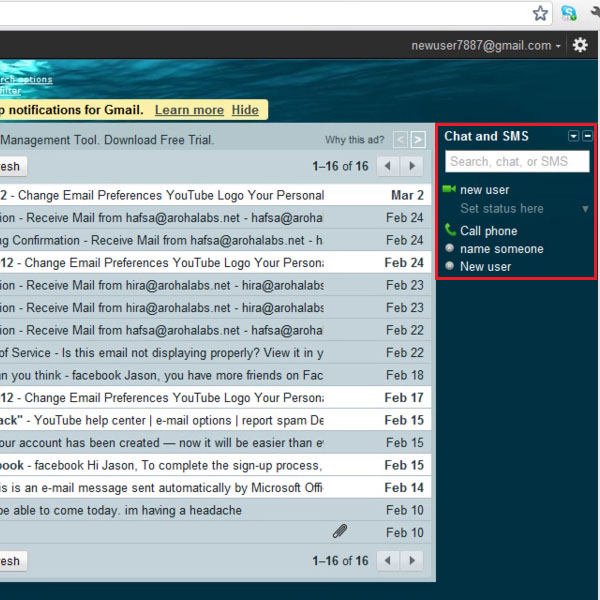
Task: Open the Microsoft Office automatic email
Action: click(215, 488)
